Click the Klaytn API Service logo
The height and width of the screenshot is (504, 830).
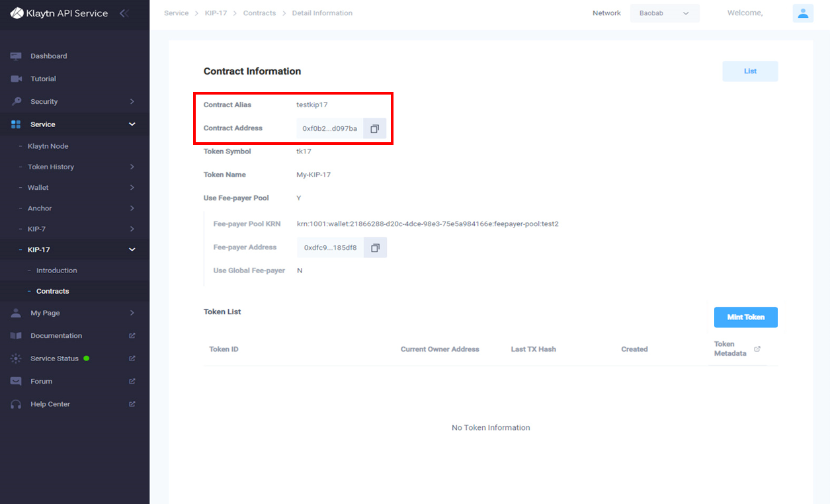coord(59,13)
